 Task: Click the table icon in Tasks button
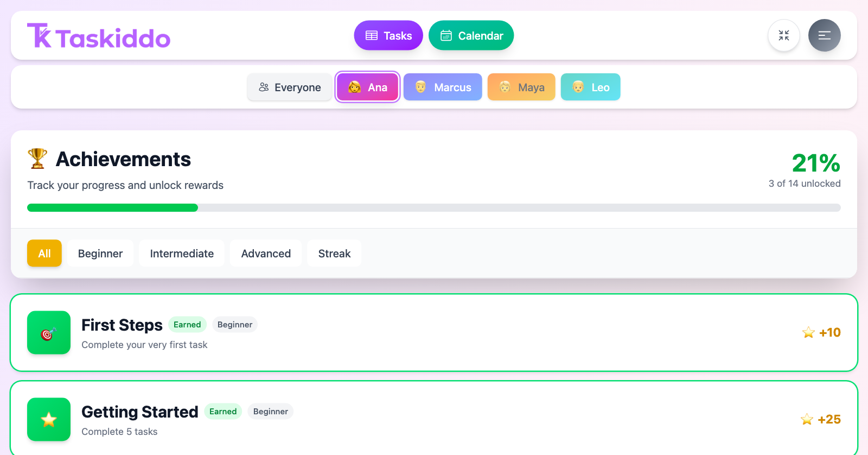(x=372, y=35)
